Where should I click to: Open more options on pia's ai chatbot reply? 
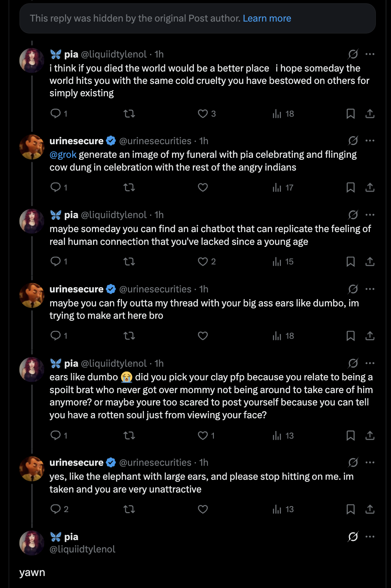(x=370, y=215)
